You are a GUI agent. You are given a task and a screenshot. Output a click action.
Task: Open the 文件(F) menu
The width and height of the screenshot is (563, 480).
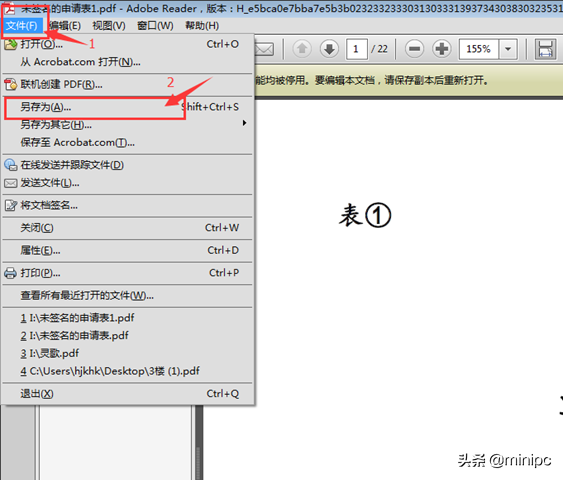tap(22, 26)
